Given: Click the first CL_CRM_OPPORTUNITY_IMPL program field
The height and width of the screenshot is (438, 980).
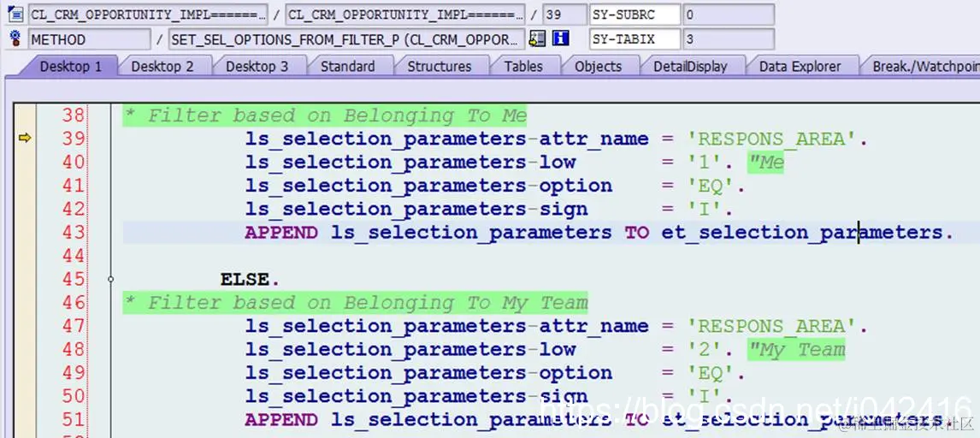Looking at the screenshot, I should (x=147, y=15).
